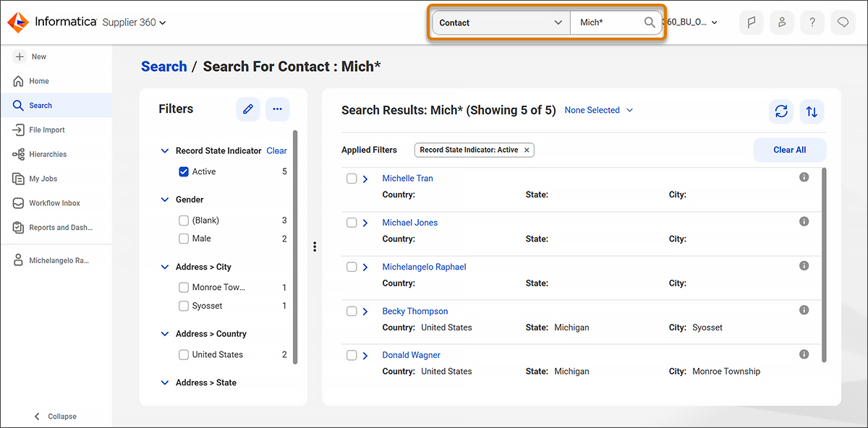Click the Michelangelo Ra... person icon in the sidebar
Viewport: 868px width, 428px height.
(x=19, y=260)
